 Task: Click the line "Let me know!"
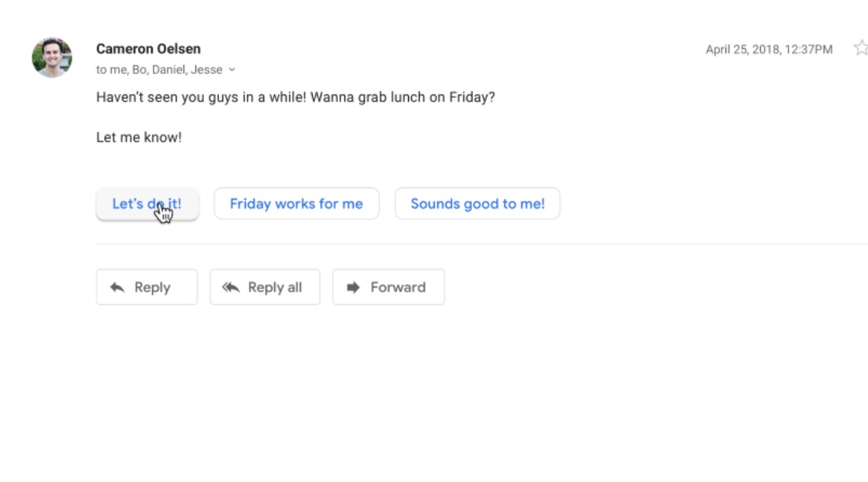point(139,137)
